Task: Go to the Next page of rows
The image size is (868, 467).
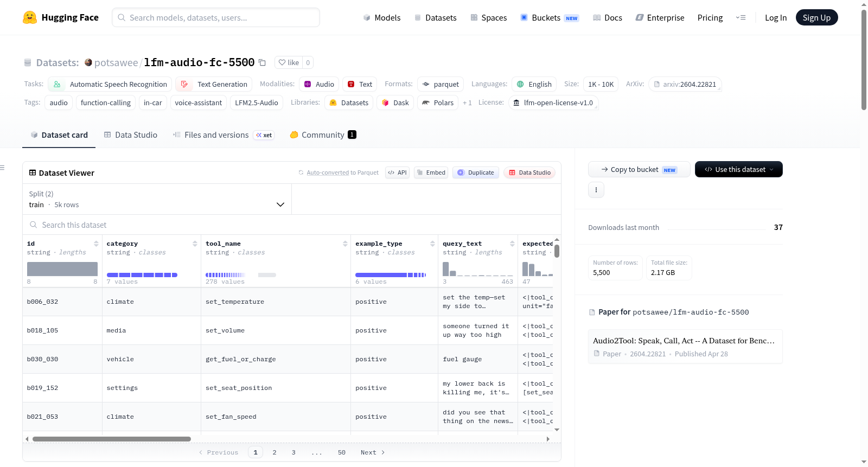Action: click(373, 452)
